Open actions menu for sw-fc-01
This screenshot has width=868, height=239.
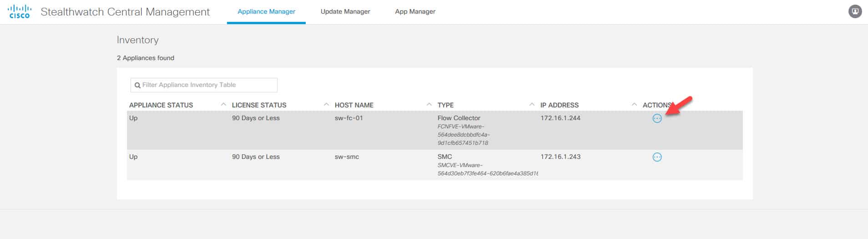657,118
